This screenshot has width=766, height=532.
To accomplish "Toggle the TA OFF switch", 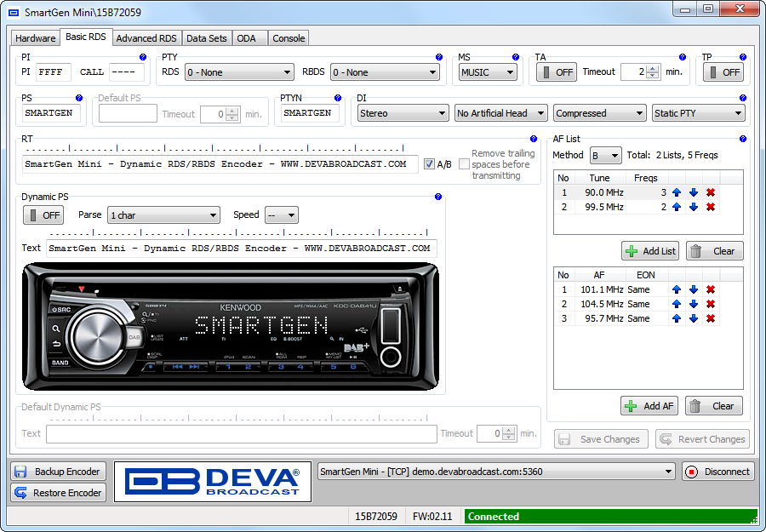I will (x=557, y=72).
